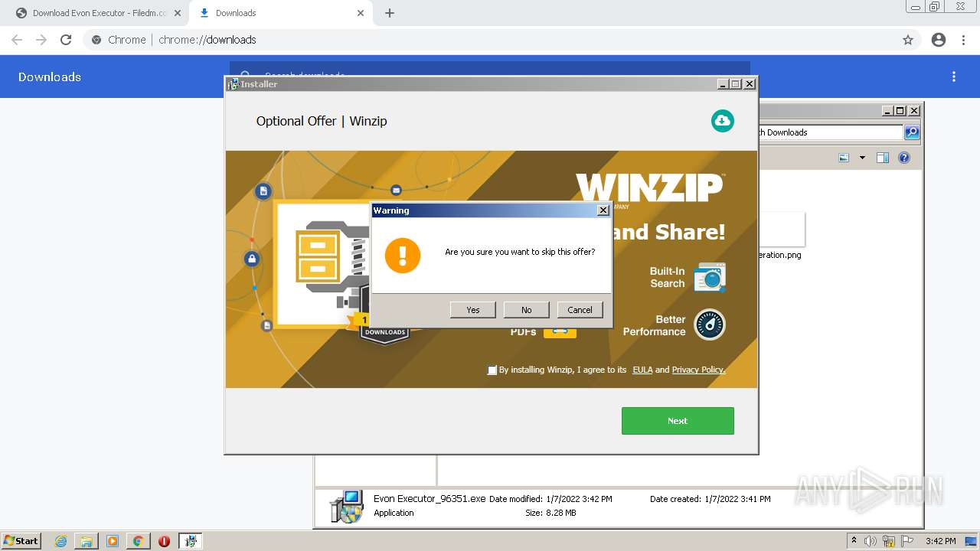
Task: Click the network tray icon
Action: click(889, 541)
